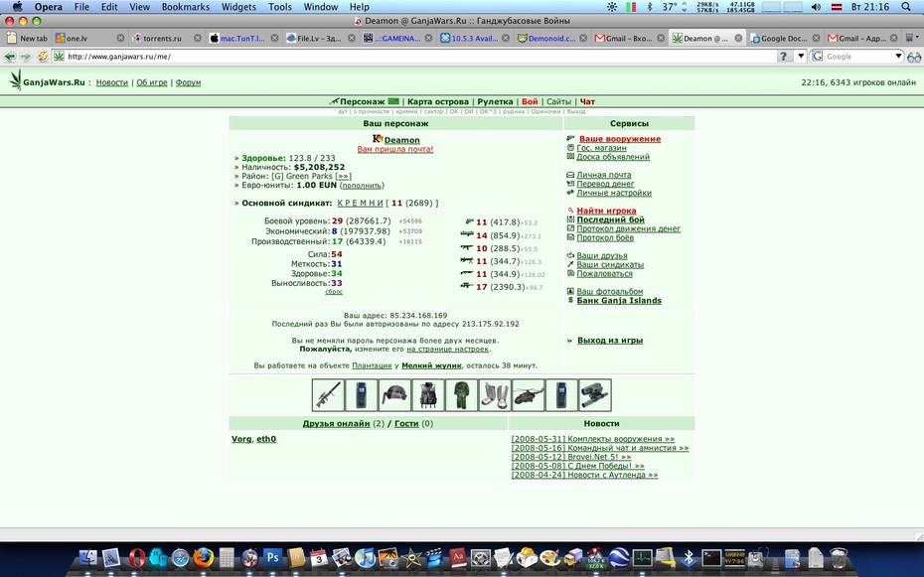
Task: Open Личная почта link
Action: 603,175
